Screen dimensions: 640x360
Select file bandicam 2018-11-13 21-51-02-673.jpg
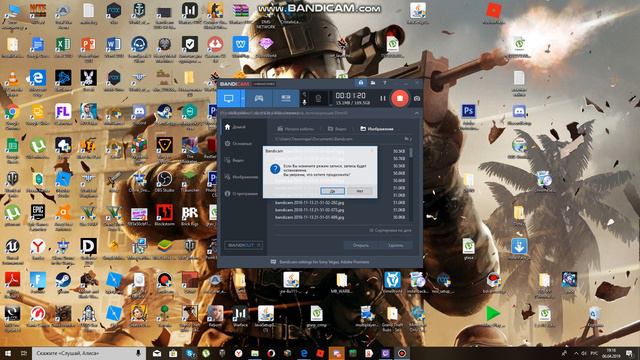(x=309, y=210)
